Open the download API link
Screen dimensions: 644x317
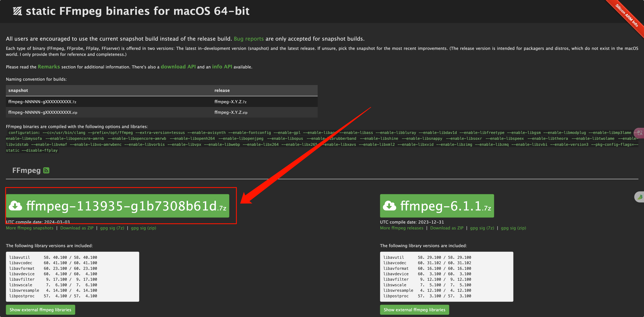(178, 67)
